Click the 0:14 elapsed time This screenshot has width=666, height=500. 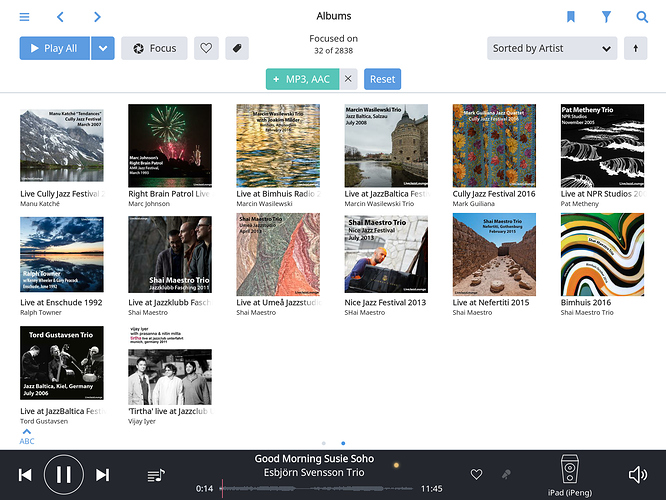pos(204,489)
